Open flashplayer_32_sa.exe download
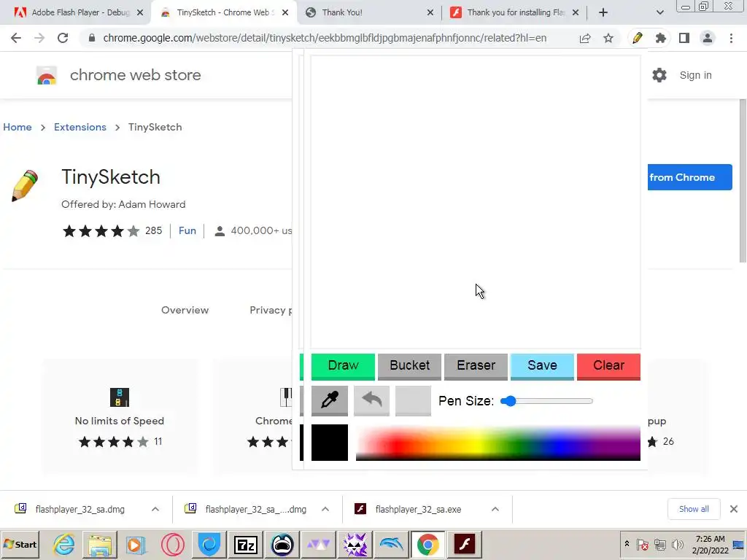 coord(418,510)
